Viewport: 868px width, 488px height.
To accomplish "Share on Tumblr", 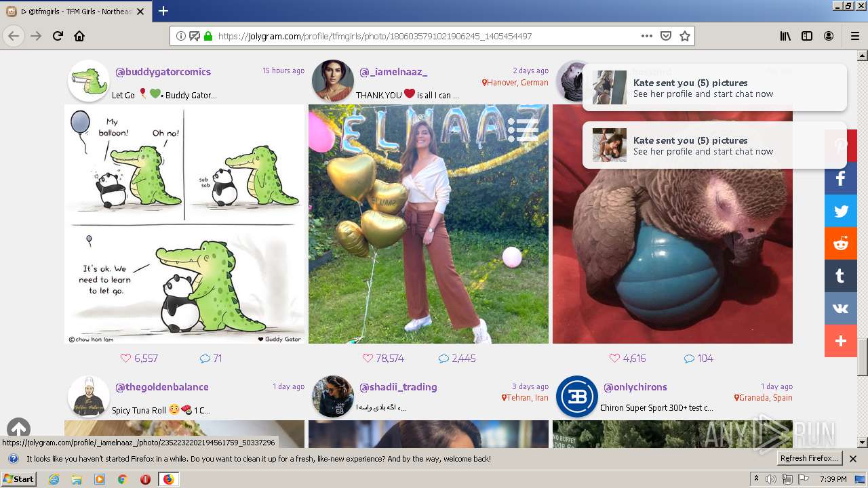I will [x=841, y=276].
